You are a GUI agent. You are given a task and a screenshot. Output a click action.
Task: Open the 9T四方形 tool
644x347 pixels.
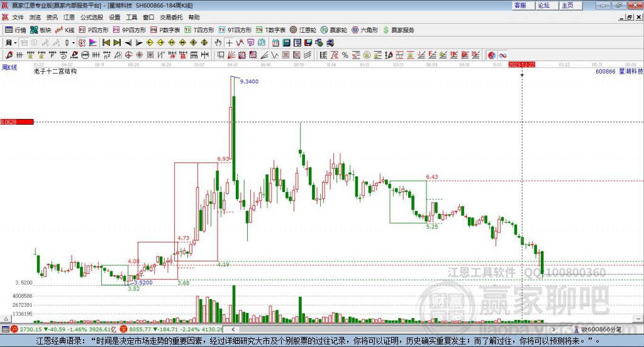(235, 30)
